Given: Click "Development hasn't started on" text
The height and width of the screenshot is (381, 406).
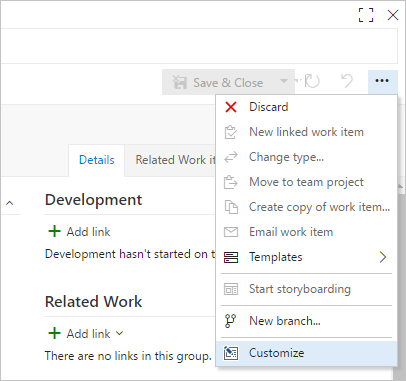Looking at the screenshot, I should click(130, 254).
